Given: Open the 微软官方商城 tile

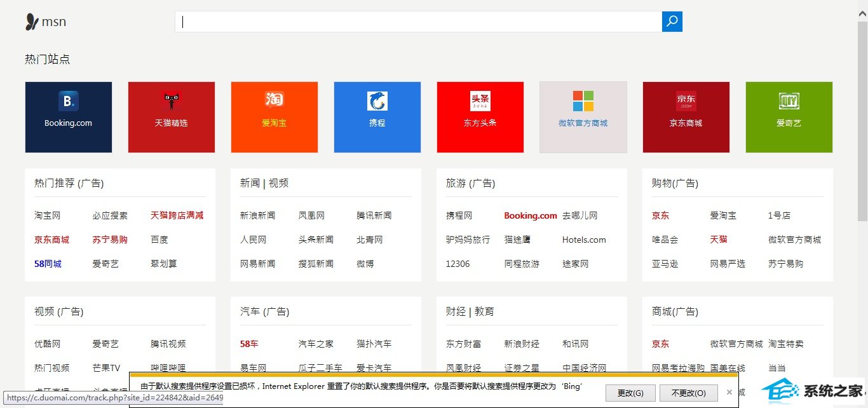Looking at the screenshot, I should click(x=583, y=117).
